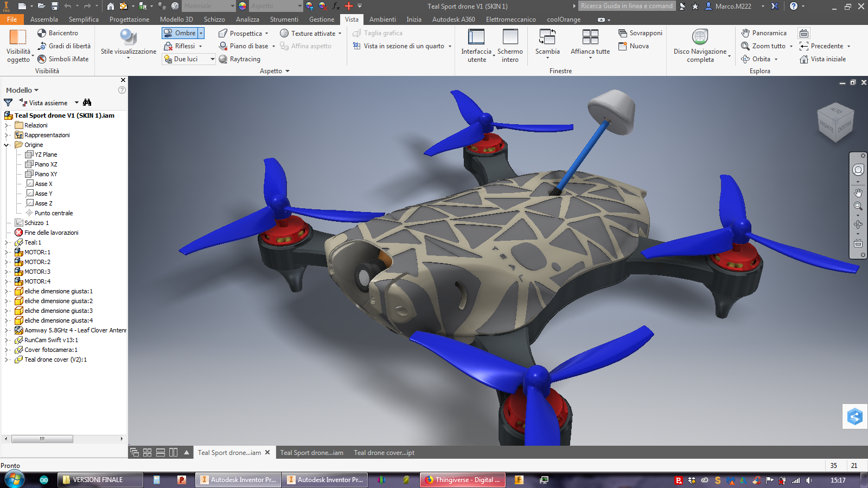
Task: Open the fx parameters tool
Action: coord(336,6)
